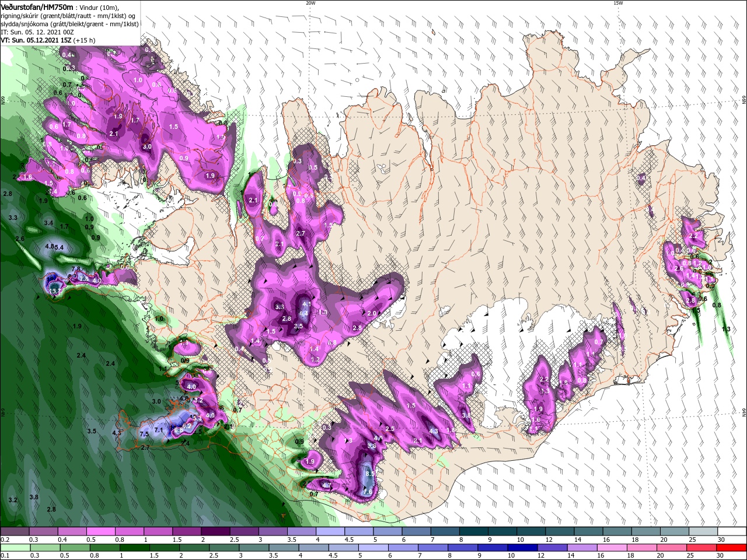Select the palest green 0.1 swatch, lower scale
This screenshot has width=747, height=560.
[15, 548]
